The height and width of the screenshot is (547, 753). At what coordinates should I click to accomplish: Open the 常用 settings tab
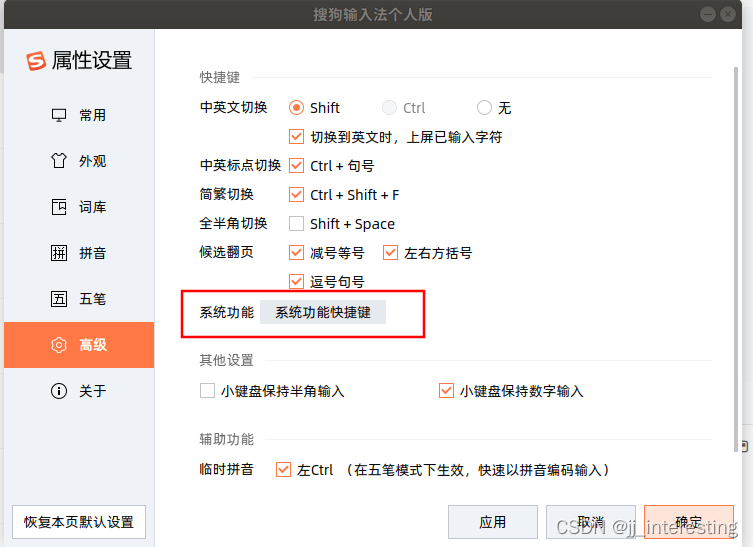point(79,115)
